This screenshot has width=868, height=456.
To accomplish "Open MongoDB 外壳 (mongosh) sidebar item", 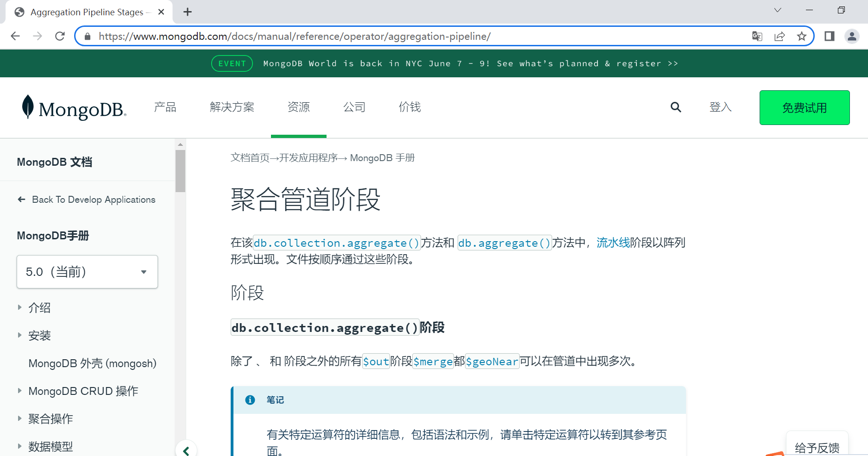I will click(92, 363).
